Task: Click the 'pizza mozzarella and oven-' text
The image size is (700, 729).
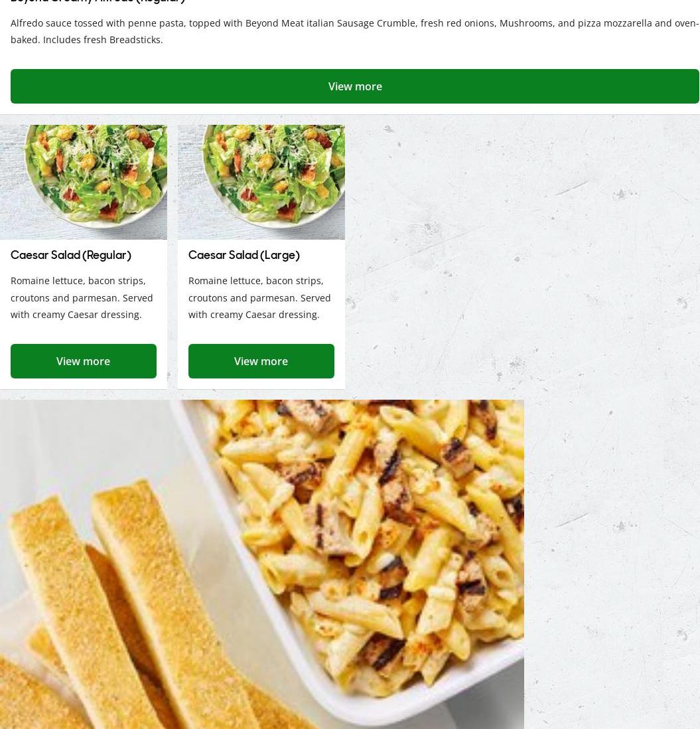Action: [x=638, y=23]
